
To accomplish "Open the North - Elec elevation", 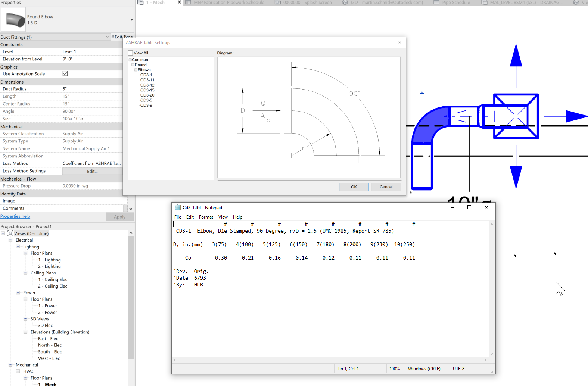I will [50, 345].
